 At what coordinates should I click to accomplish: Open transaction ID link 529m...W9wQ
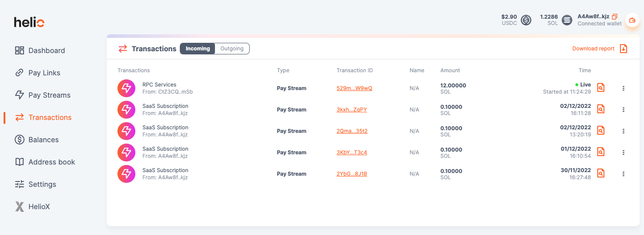(354, 88)
